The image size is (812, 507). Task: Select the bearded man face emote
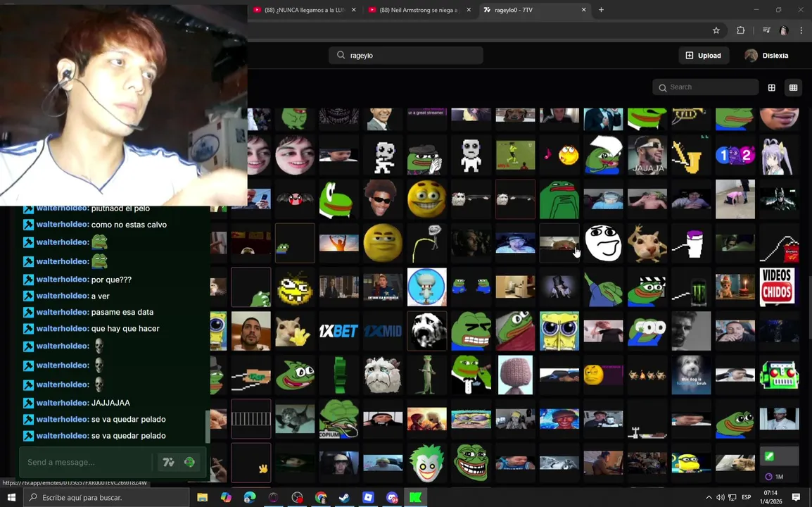pyautogui.click(x=250, y=331)
